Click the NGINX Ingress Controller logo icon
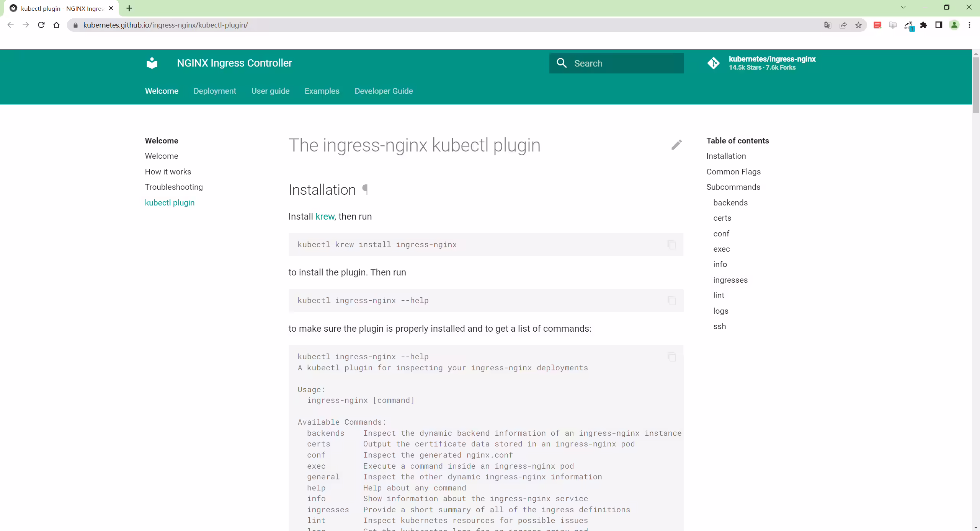The width and height of the screenshot is (980, 531). coord(152,63)
